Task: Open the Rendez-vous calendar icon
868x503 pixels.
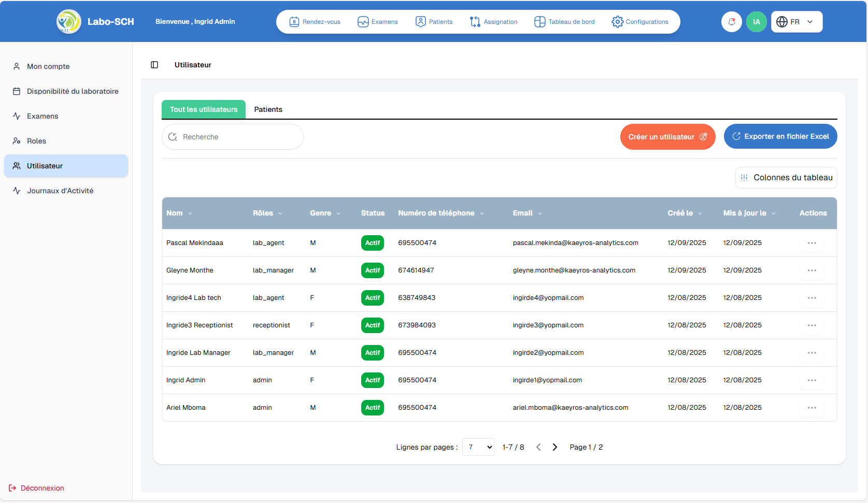Action: pos(294,22)
